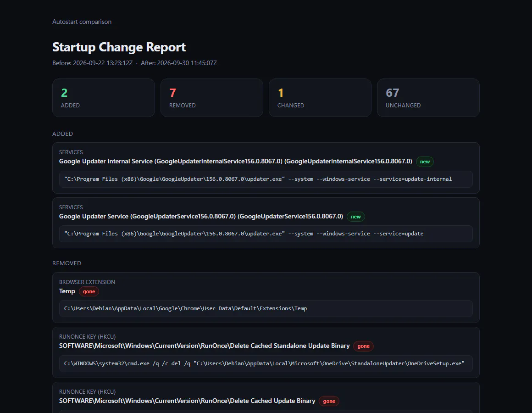Click the "Autostart comparison" subtitle text
532x413 pixels.
tap(82, 22)
